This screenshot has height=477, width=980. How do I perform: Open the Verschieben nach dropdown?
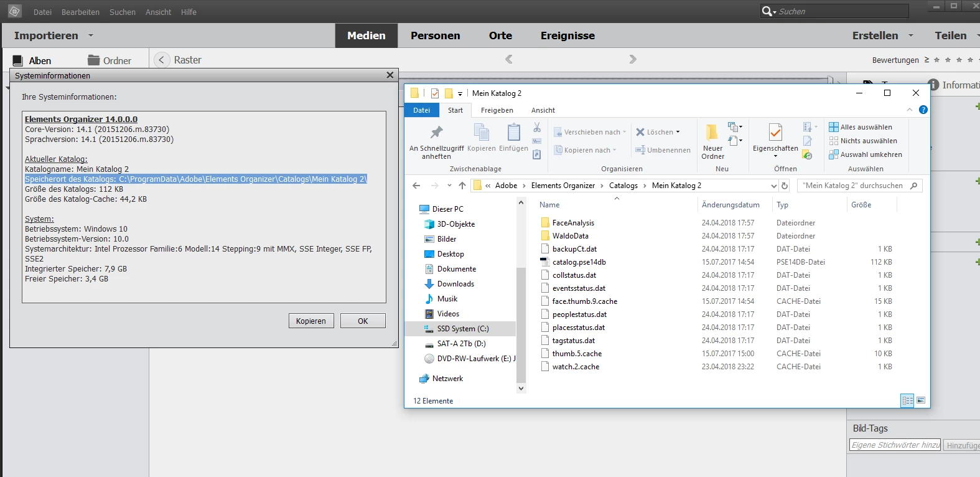[x=624, y=132]
